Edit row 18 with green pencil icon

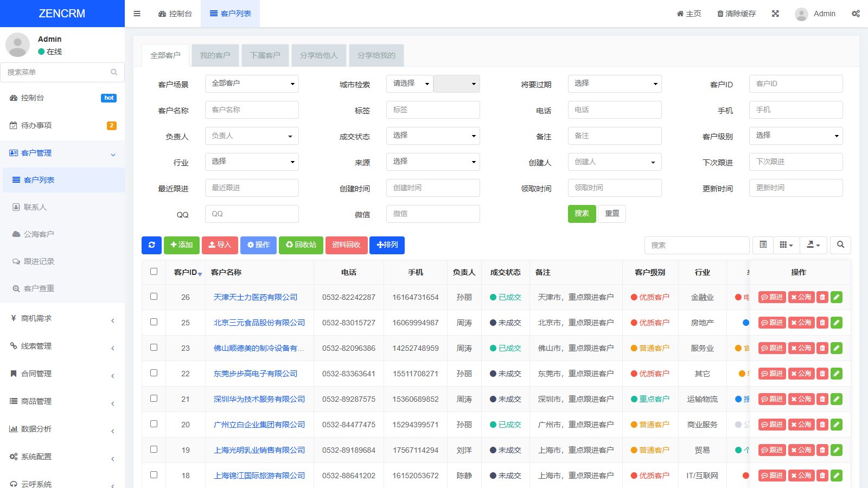(x=837, y=476)
